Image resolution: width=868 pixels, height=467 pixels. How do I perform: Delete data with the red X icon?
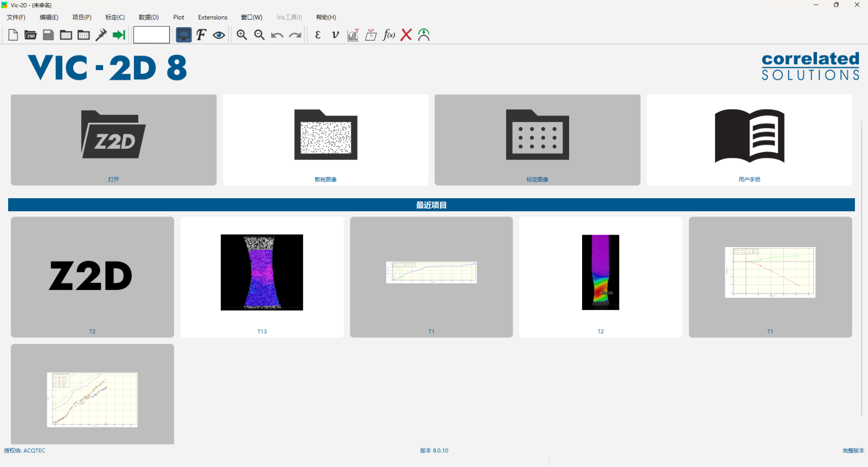pyautogui.click(x=406, y=35)
